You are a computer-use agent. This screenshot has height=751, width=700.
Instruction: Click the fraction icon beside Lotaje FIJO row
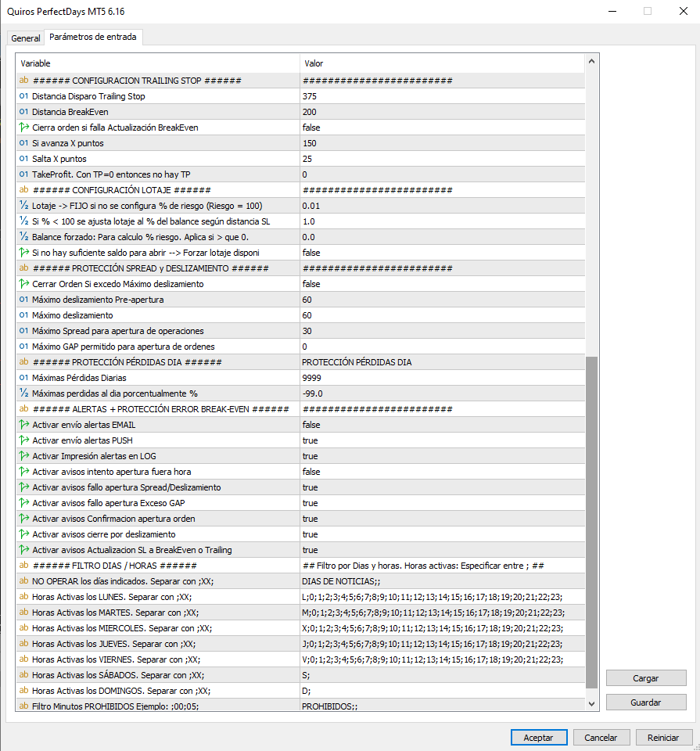[23, 206]
